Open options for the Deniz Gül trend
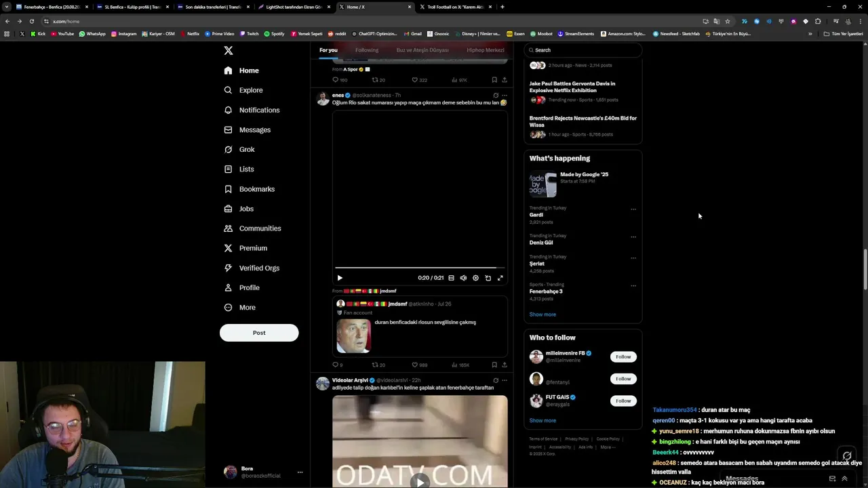 633,237
